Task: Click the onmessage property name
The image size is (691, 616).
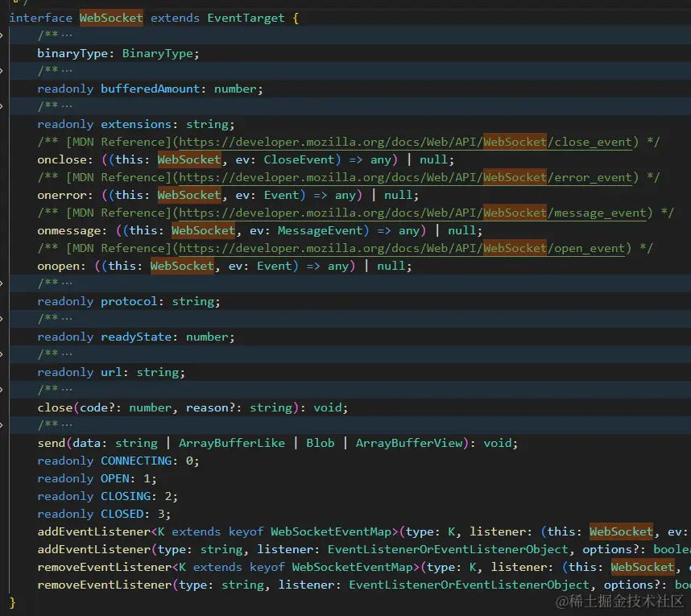Action: tap(68, 231)
